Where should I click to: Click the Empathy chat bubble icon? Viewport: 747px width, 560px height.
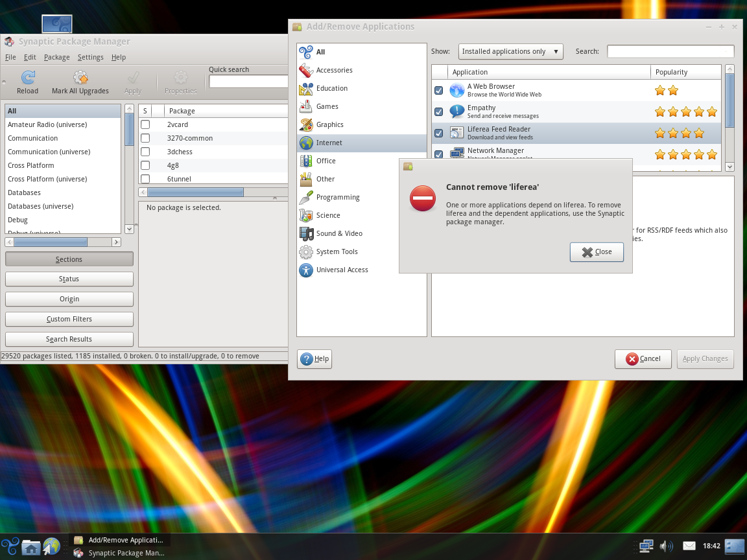(x=457, y=111)
